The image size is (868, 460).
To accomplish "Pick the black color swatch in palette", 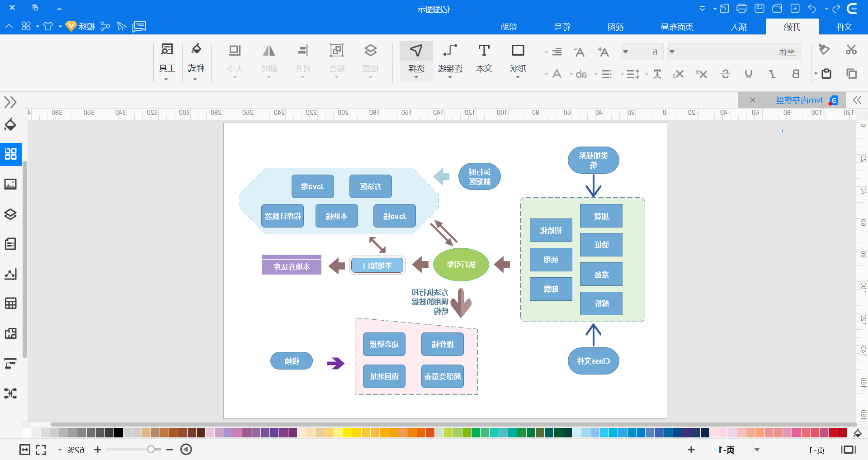I will pos(118,433).
